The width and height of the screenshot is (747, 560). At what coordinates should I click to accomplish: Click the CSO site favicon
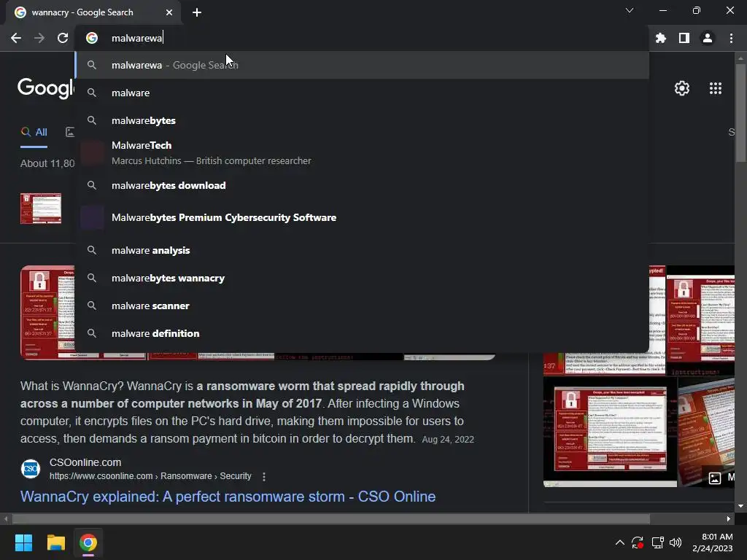31,469
